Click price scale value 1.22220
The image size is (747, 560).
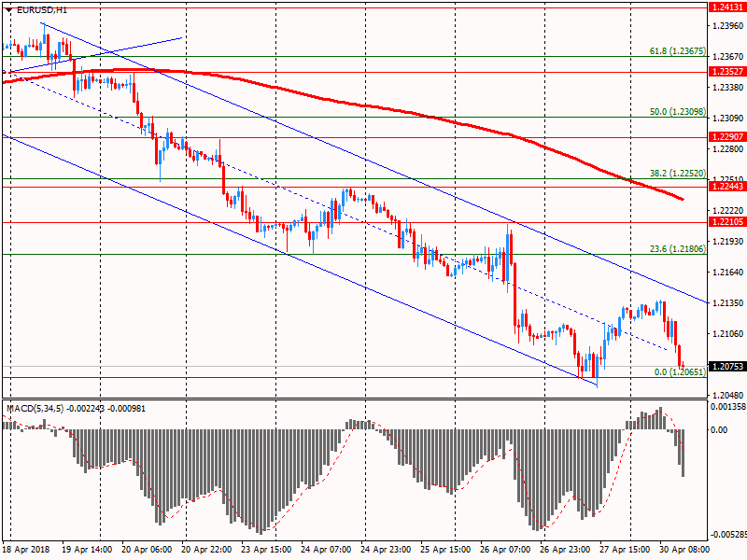728,211
